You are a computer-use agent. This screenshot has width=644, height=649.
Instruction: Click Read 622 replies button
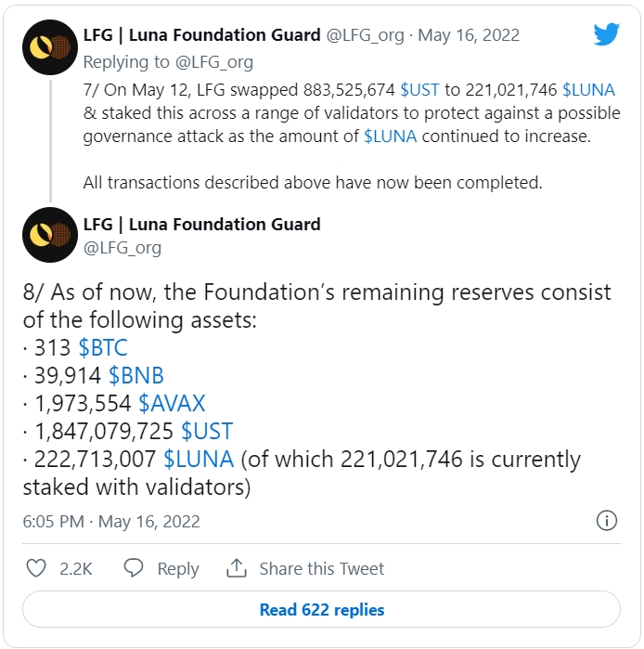coord(321,610)
